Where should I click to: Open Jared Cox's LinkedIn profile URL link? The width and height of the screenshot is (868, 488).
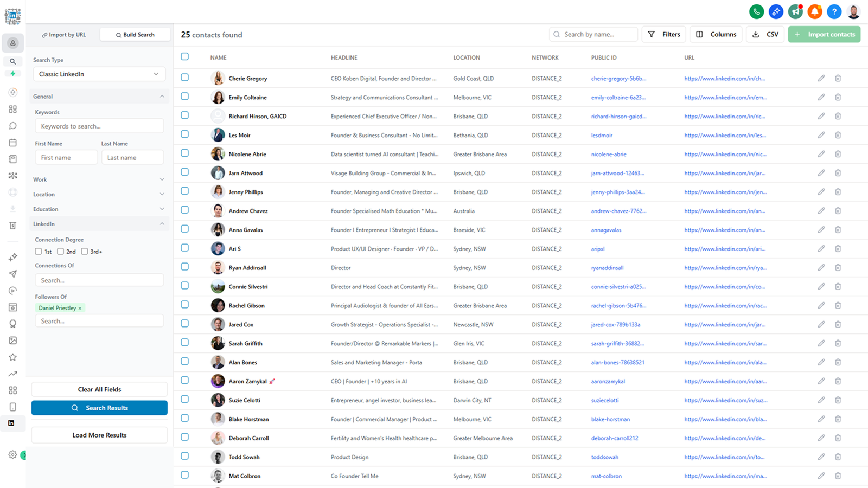[x=725, y=324]
